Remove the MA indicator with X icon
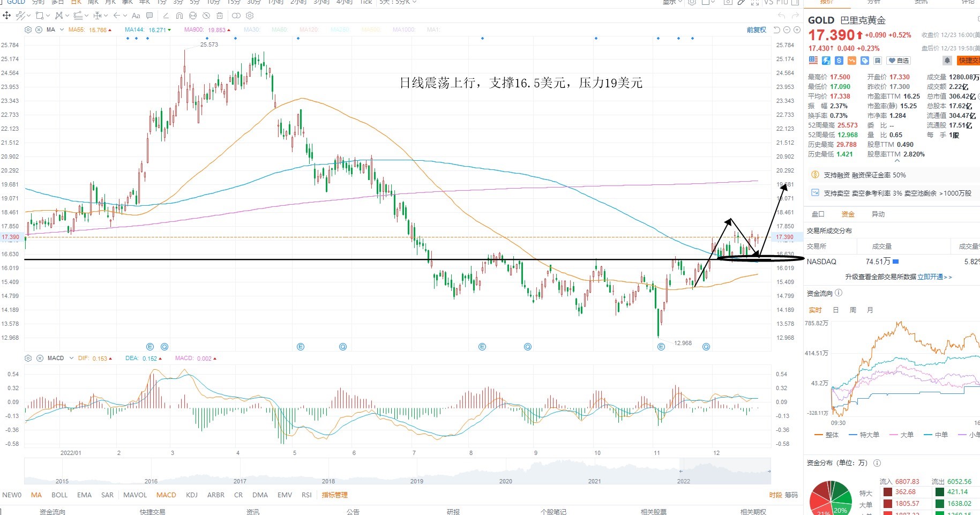Viewport: 980px width, 515px height. (39, 29)
